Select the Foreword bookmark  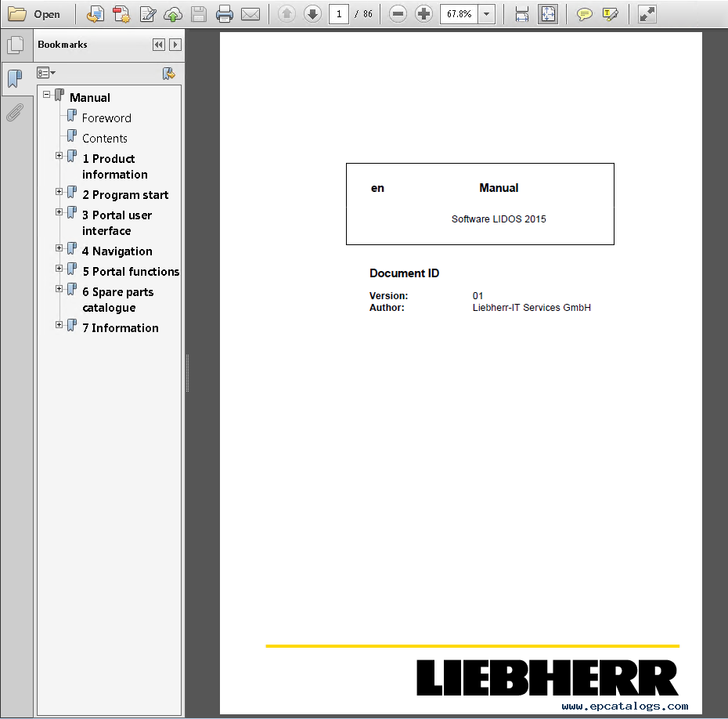106,118
